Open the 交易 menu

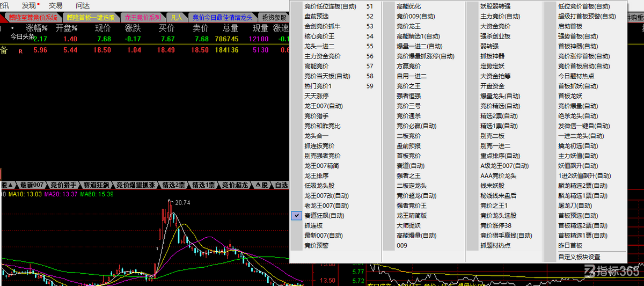pos(55,5)
